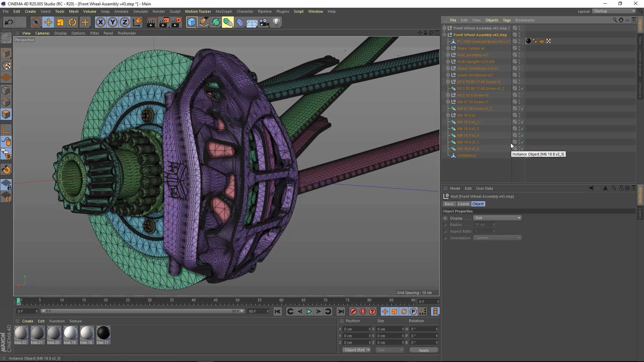Add a Light object

click(276, 22)
